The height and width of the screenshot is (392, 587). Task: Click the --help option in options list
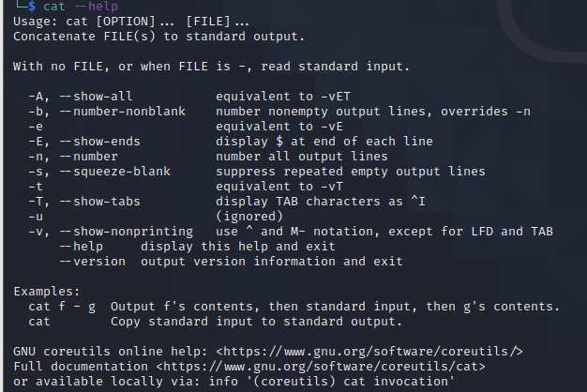[82, 247]
